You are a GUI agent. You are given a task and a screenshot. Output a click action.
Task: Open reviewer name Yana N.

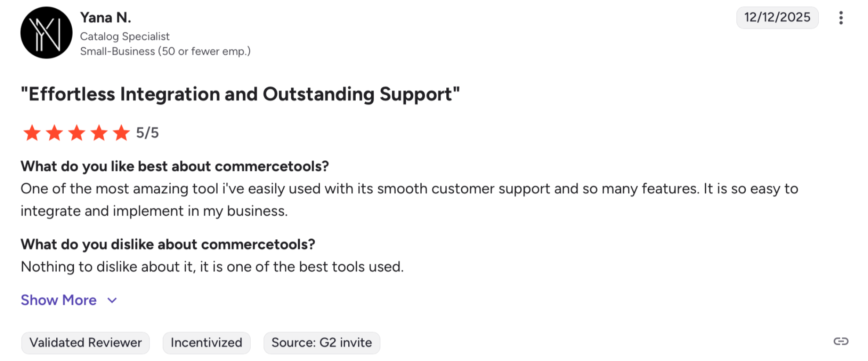[x=106, y=18]
